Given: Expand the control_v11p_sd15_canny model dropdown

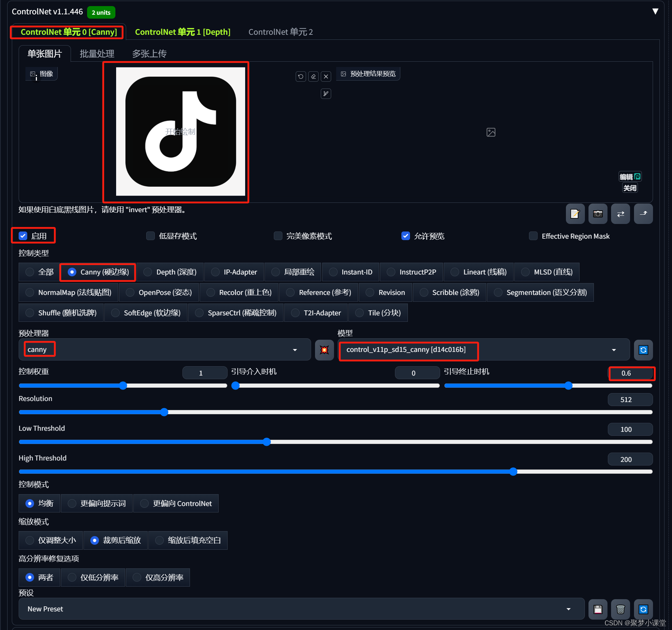Looking at the screenshot, I should 483,350.
